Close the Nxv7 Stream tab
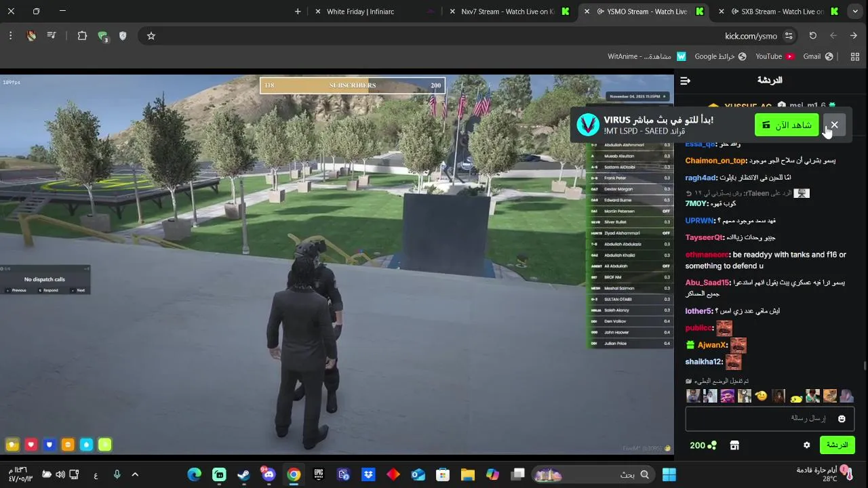This screenshot has width=868, height=488. point(452,12)
